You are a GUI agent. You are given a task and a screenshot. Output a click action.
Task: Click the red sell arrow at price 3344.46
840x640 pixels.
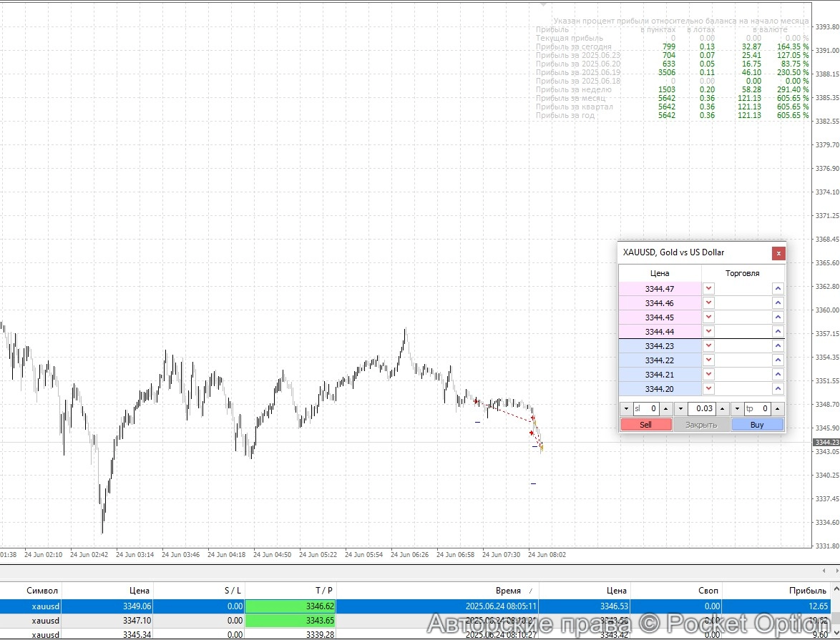coord(708,302)
